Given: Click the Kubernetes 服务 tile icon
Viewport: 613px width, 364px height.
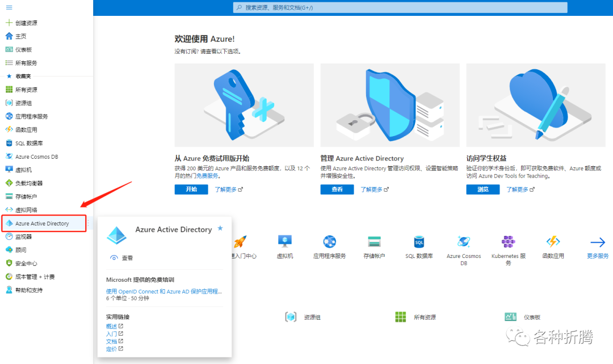Looking at the screenshot, I should coord(508,242).
